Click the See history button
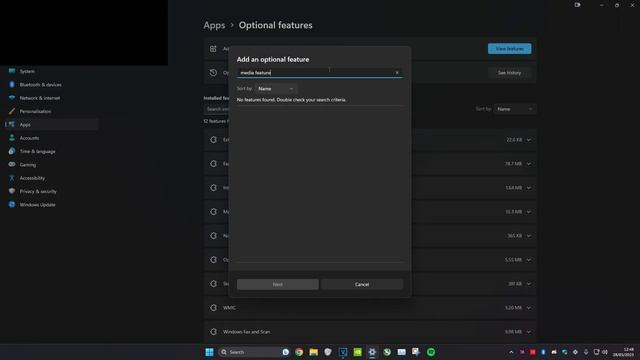640x360 pixels. point(509,73)
